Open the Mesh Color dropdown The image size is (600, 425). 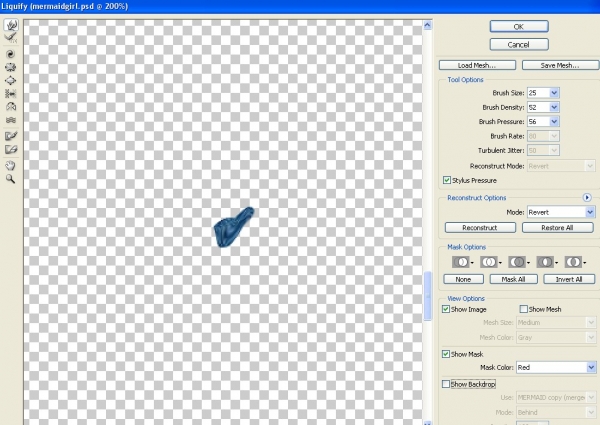coord(556,337)
